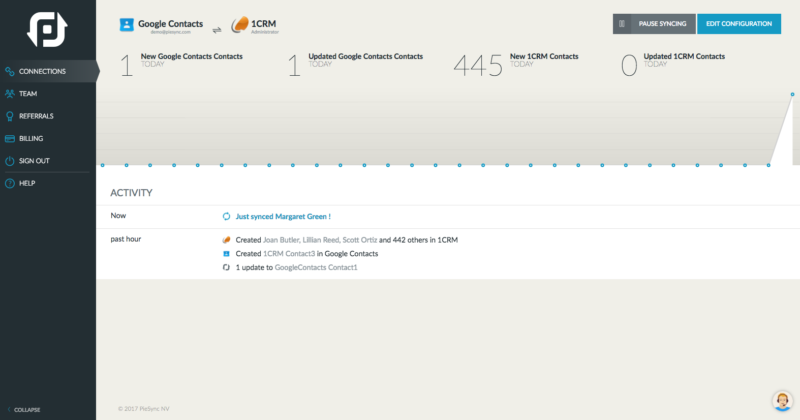Click the Help question mark icon

[9, 183]
